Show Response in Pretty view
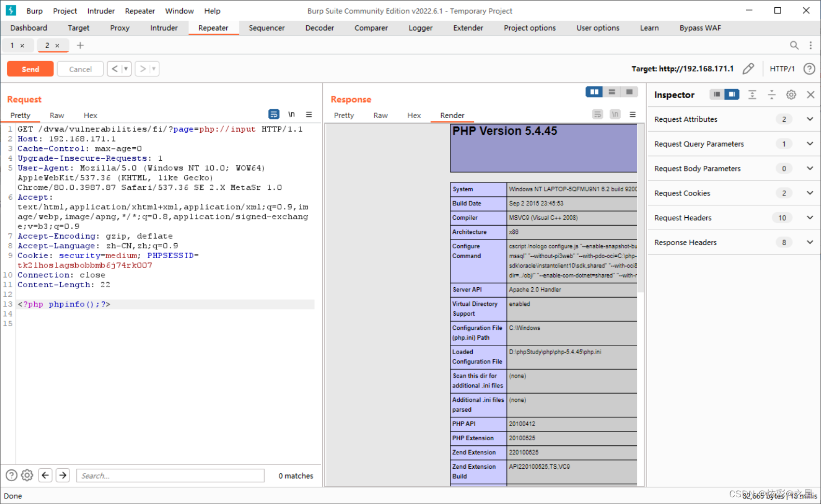The width and height of the screenshot is (821, 504). (344, 115)
